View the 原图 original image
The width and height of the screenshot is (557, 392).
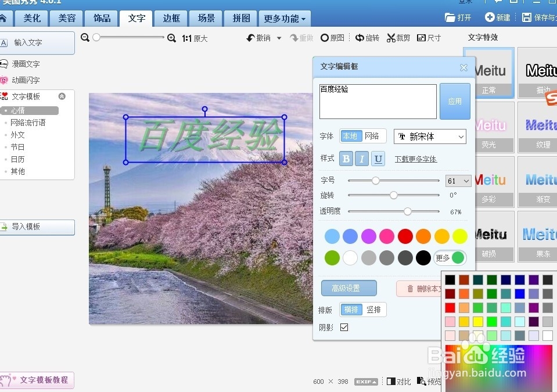pyautogui.click(x=332, y=37)
